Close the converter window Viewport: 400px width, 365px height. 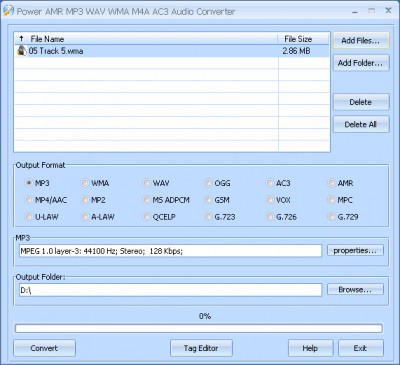388,11
